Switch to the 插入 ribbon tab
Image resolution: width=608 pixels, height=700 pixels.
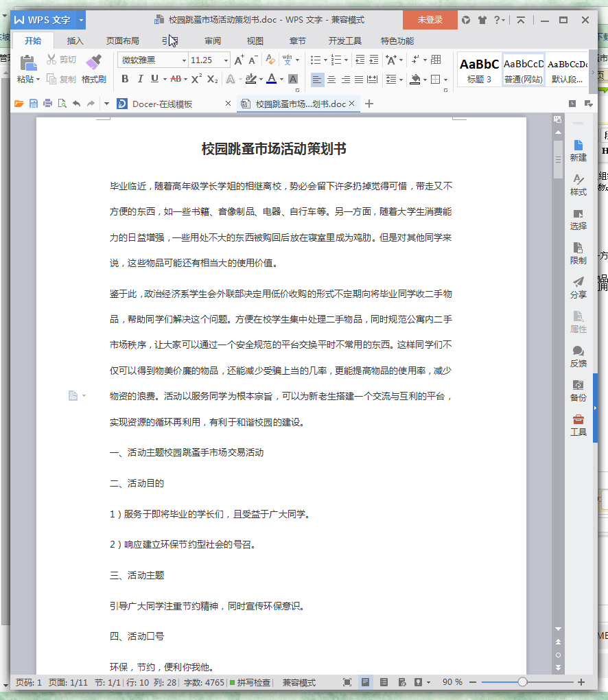pos(75,41)
